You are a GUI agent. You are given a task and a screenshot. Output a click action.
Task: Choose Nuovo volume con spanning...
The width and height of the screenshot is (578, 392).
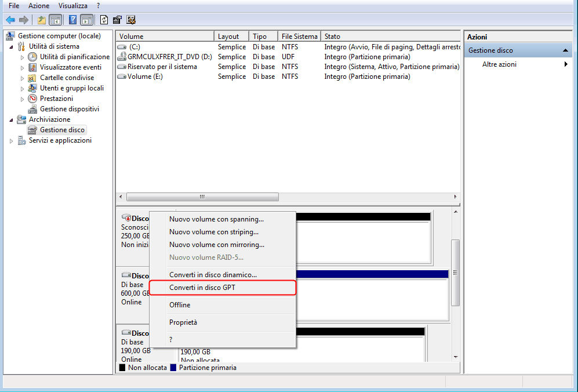point(222,219)
